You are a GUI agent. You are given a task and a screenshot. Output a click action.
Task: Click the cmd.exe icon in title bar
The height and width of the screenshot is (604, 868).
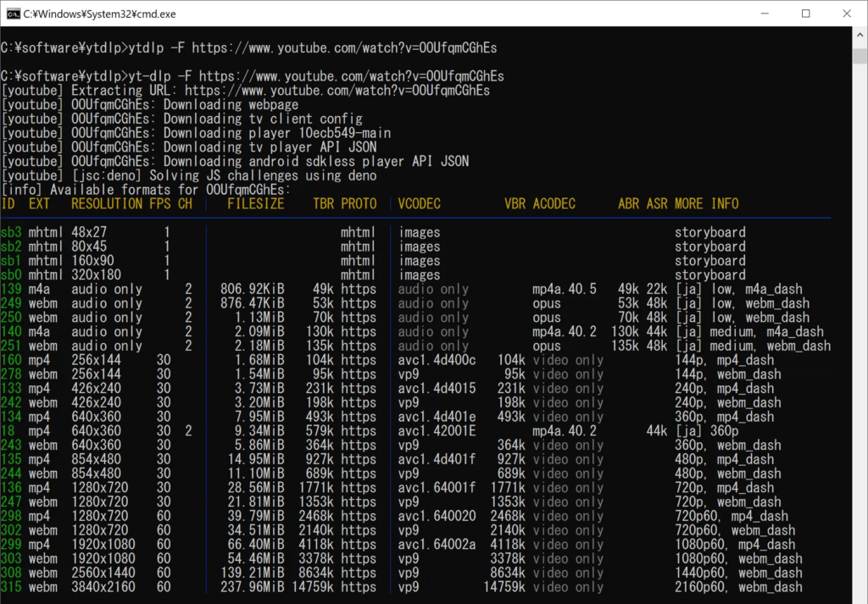pos(14,14)
